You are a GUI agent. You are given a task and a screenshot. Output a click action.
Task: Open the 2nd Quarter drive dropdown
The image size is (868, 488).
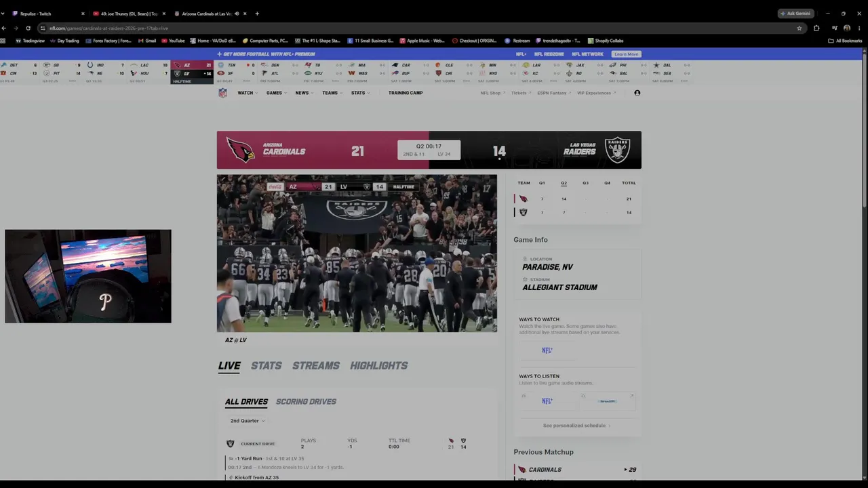click(248, 421)
